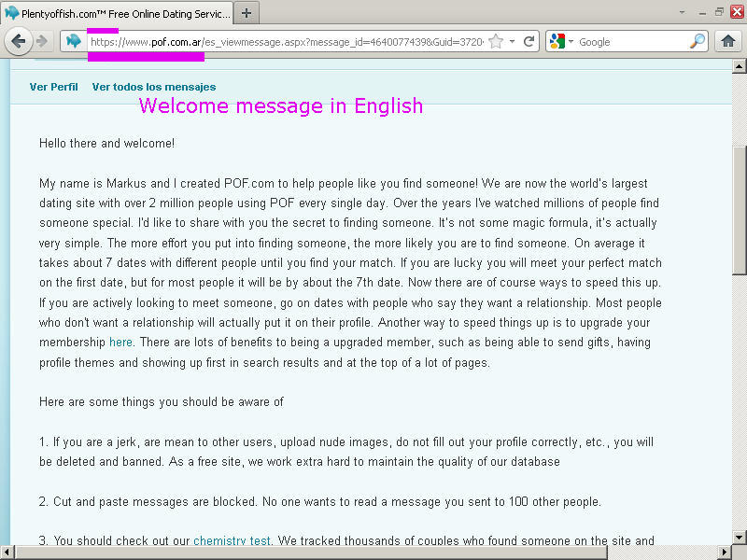Click the line starting '1. If you are a jerk'
Screen dimensions: 747x560
(346, 441)
